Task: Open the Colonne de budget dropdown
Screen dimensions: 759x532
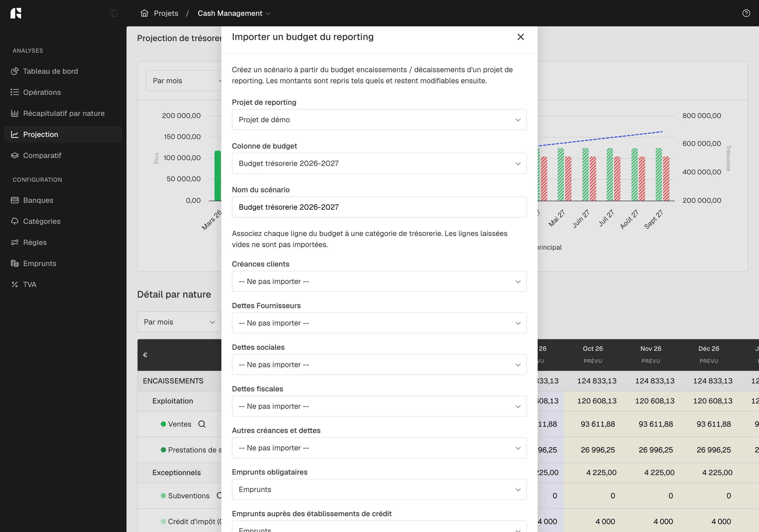Action: 379,163
